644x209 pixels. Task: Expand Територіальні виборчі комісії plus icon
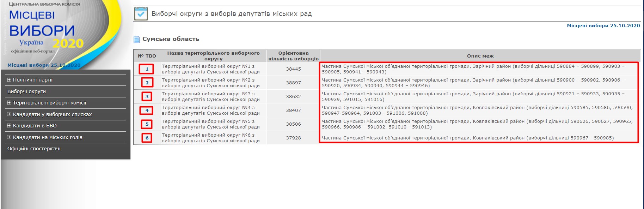point(9,103)
